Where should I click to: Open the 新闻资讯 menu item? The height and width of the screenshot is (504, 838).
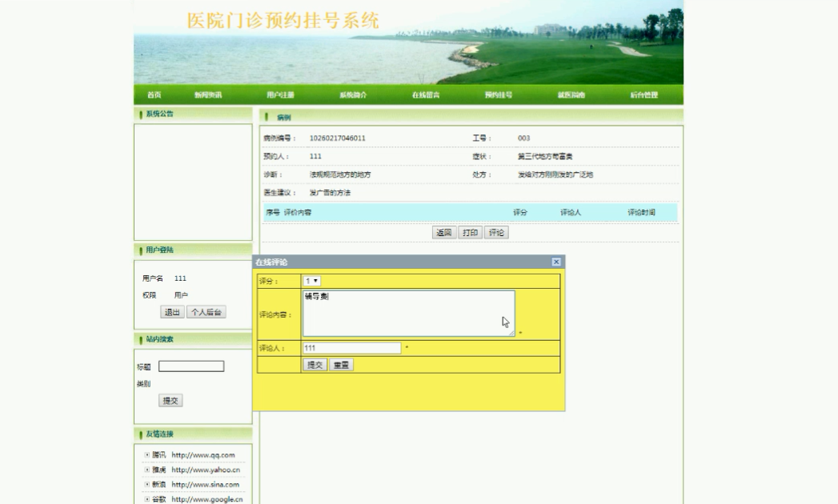coord(208,95)
